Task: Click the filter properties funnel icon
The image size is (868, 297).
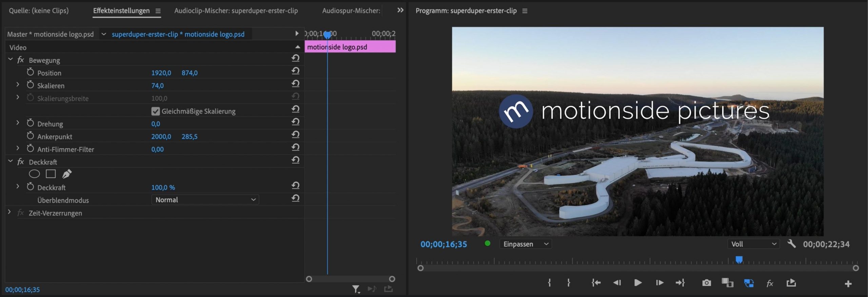Action: tap(355, 289)
